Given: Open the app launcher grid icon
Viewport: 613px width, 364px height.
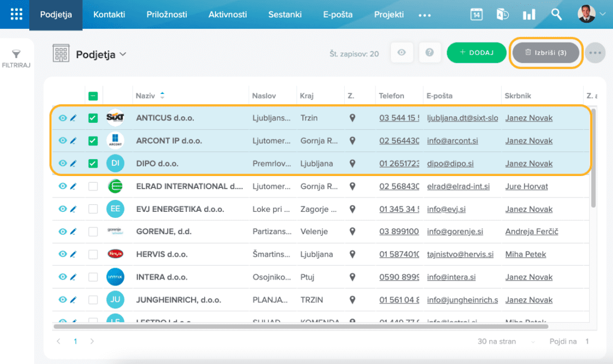Looking at the screenshot, I should 16,14.
